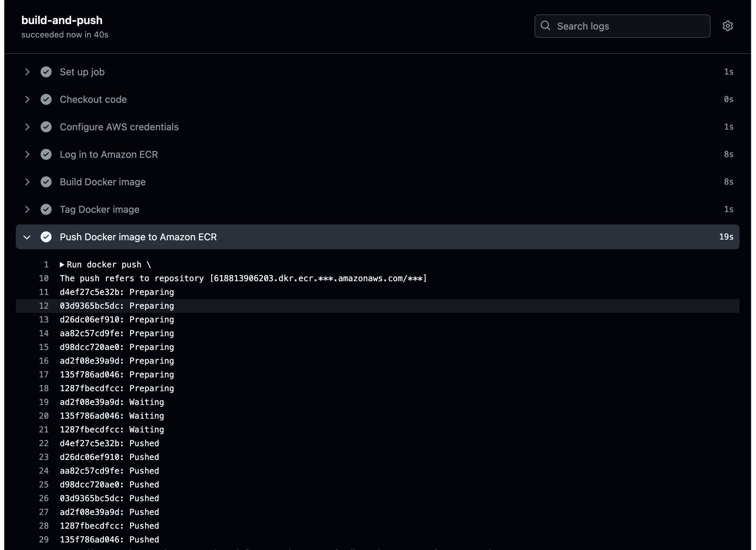756x550 pixels.
Task: Collapse Push Docker image to Amazon ECR
Action: tap(27, 237)
